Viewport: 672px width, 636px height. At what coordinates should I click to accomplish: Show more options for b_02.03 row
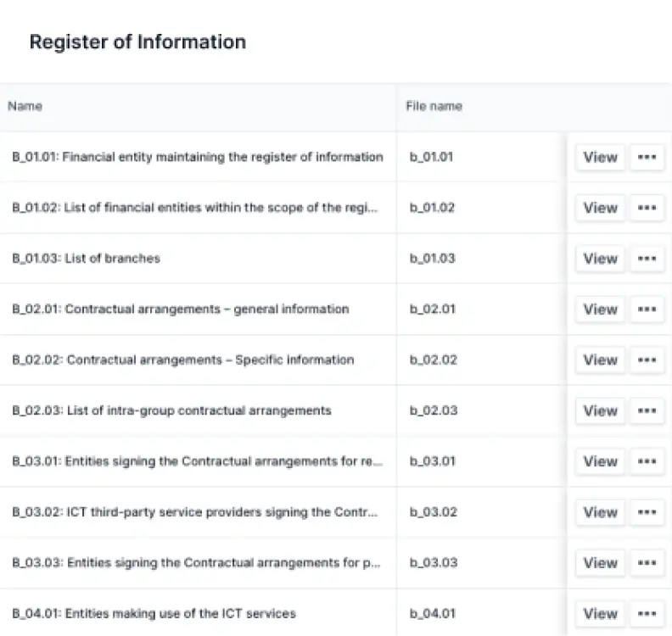tap(647, 411)
